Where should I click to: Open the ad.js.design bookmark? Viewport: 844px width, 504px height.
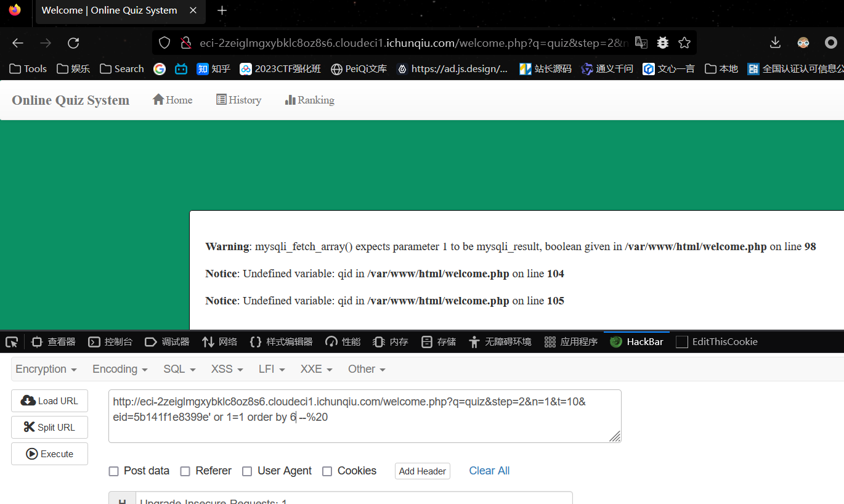pyautogui.click(x=453, y=68)
